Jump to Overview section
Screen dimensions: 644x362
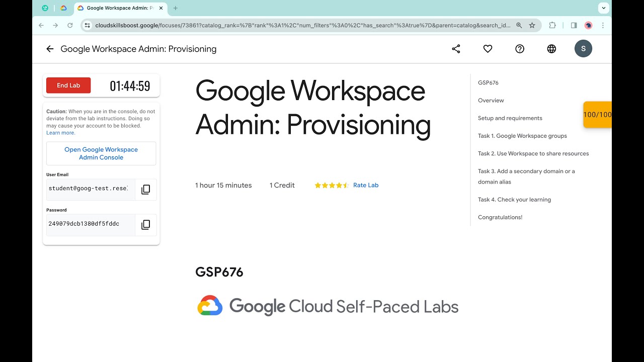[x=491, y=101]
